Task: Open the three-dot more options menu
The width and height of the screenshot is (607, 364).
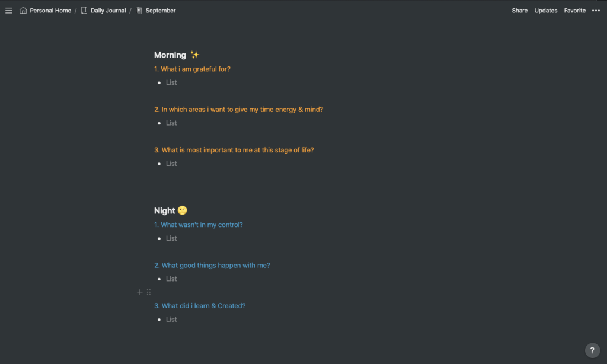Action: [596, 11]
